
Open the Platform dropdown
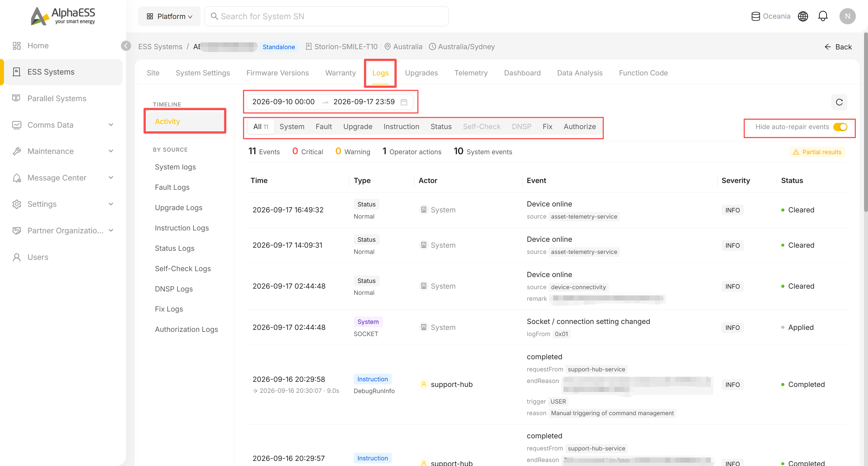(170, 16)
